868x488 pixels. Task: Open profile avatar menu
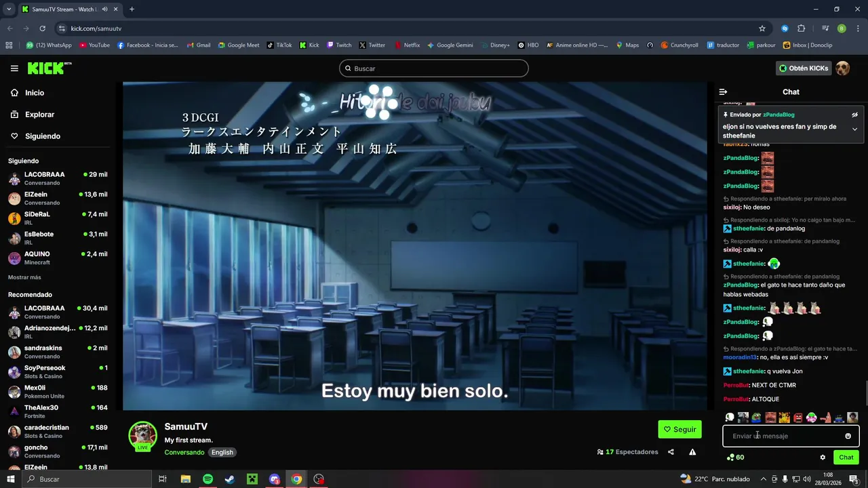[842, 68]
